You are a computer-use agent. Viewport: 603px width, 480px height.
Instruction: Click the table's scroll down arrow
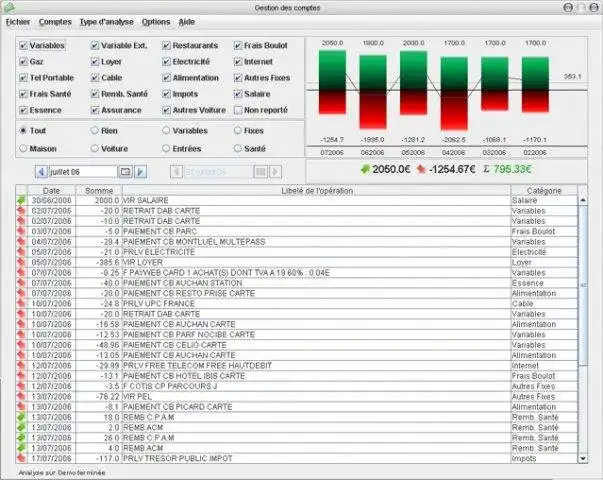pyautogui.click(x=583, y=458)
